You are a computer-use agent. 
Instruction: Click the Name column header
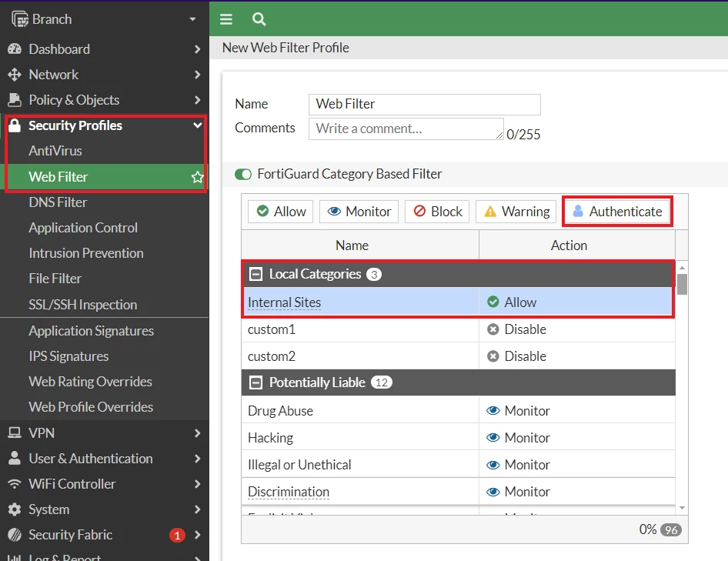(x=360, y=245)
